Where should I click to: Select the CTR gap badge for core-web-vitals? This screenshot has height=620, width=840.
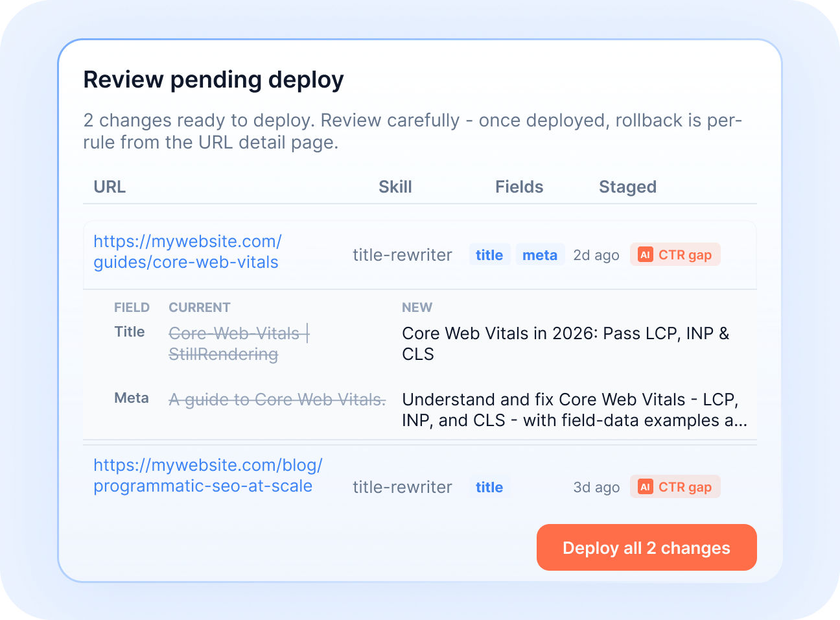(675, 255)
